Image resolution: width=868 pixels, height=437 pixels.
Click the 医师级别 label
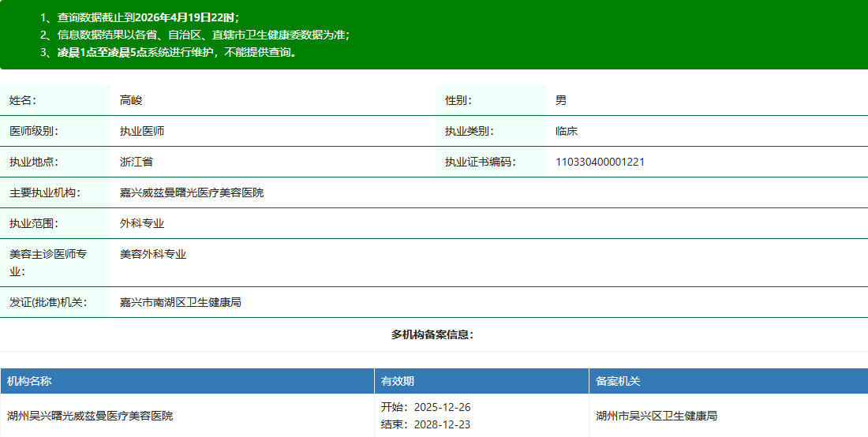[34, 131]
